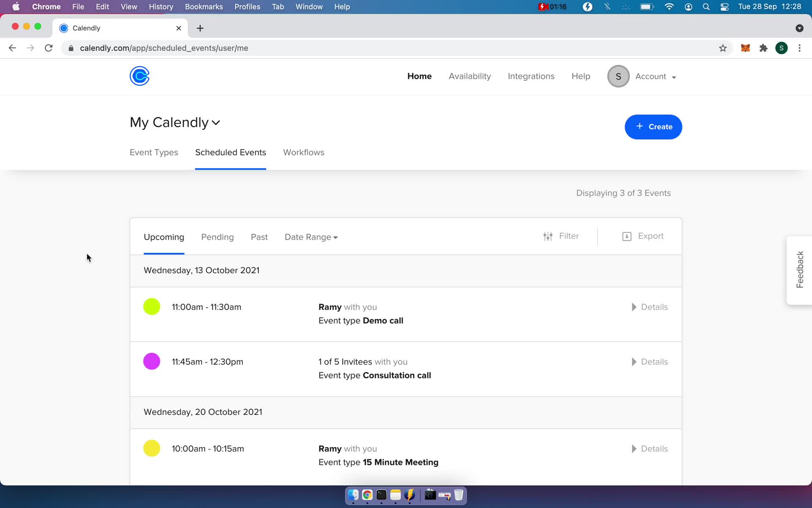
Task: Open the Trash in the dock
Action: 458,495
